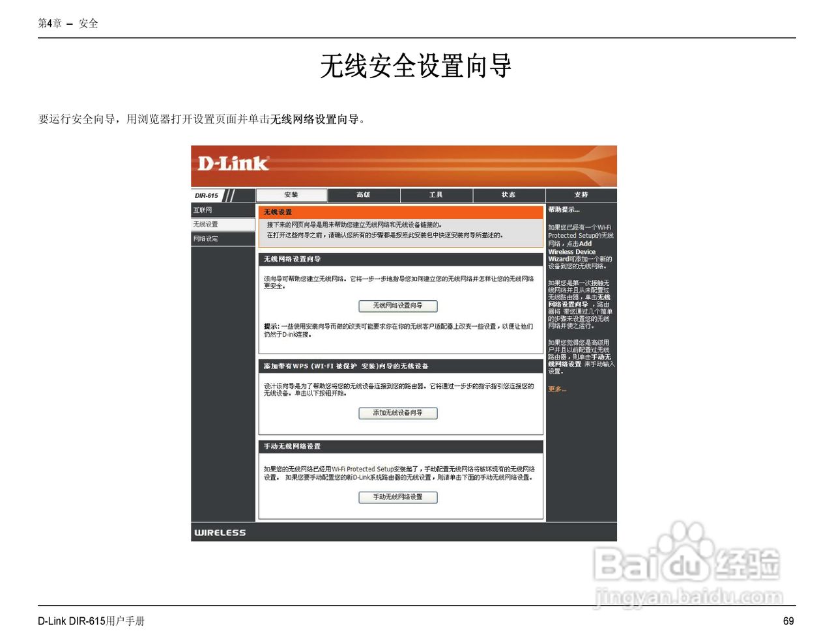The height and width of the screenshot is (644, 834).
Task: Open the 支持 tab
Action: pyautogui.click(x=581, y=195)
